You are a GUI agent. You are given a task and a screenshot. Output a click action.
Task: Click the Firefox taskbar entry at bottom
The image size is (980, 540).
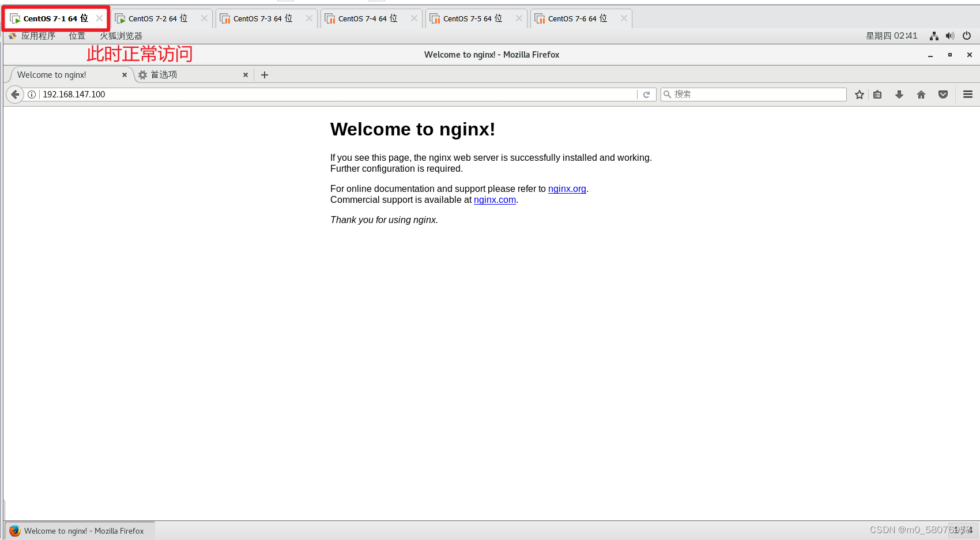80,531
